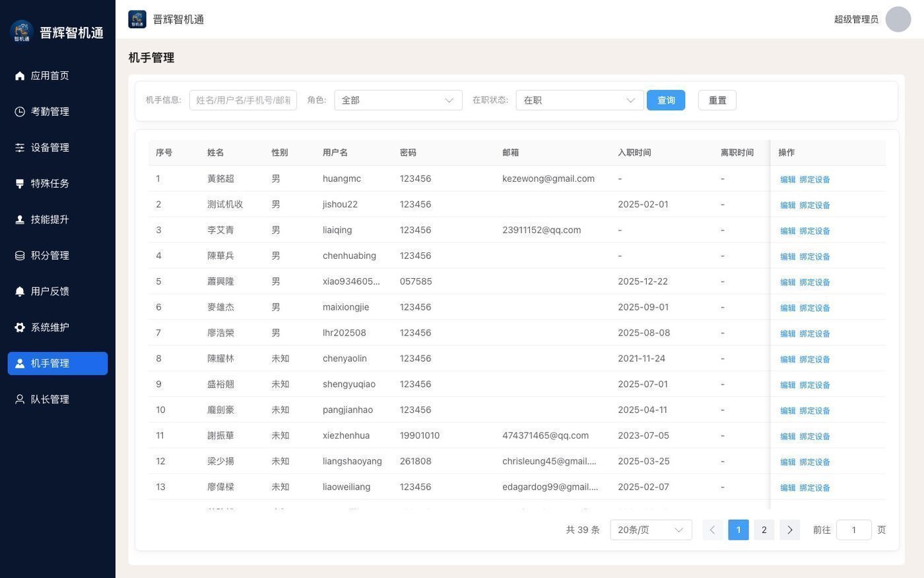Open the 特殊任务 menu item
Screen dimensions: 924x578
pos(57,184)
